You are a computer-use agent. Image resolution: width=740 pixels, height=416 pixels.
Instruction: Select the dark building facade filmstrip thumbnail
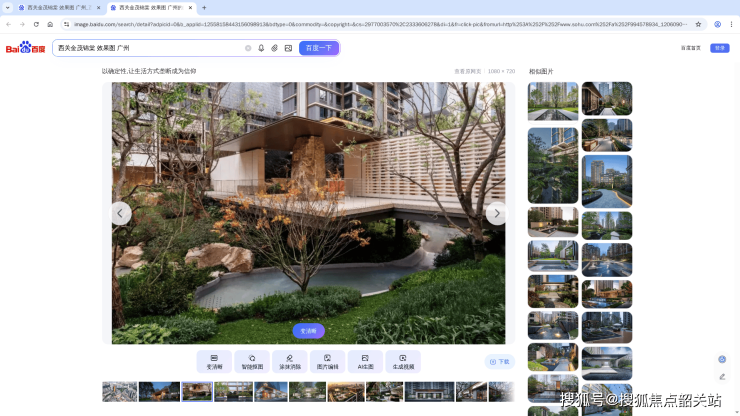[429, 392]
